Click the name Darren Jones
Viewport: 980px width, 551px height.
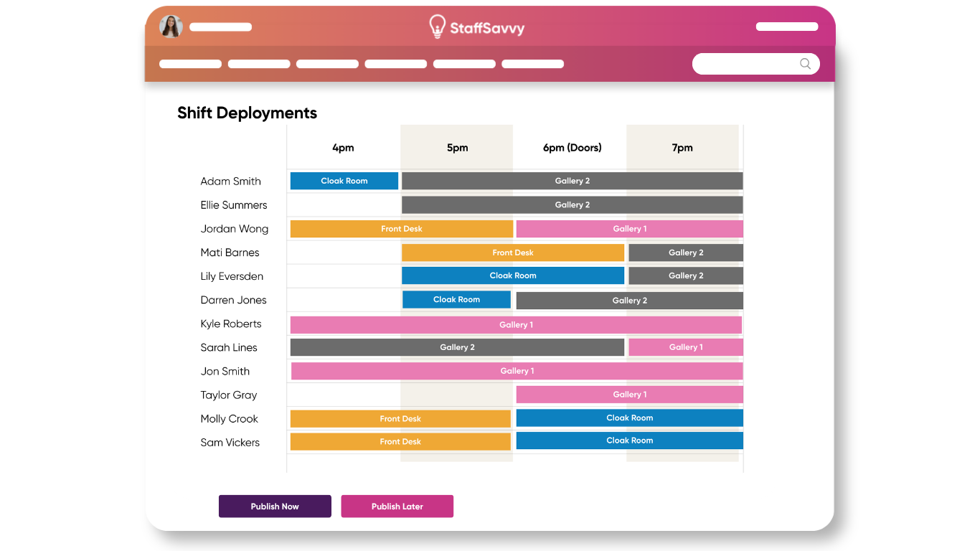point(234,300)
